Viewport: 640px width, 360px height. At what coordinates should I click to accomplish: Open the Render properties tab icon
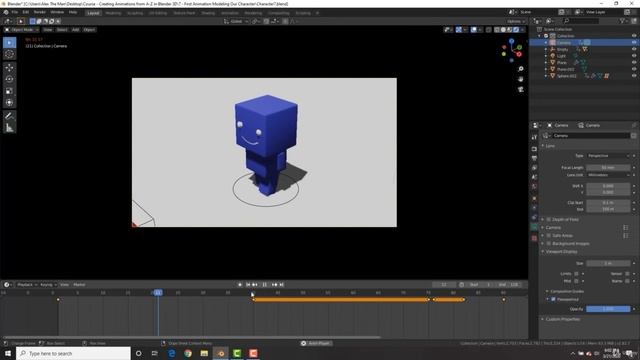[534, 149]
